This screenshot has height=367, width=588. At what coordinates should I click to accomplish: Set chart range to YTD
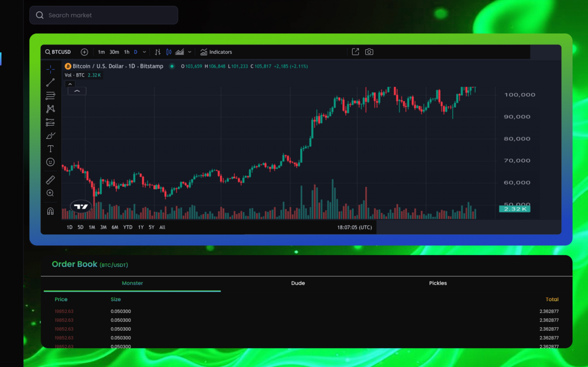click(x=128, y=228)
